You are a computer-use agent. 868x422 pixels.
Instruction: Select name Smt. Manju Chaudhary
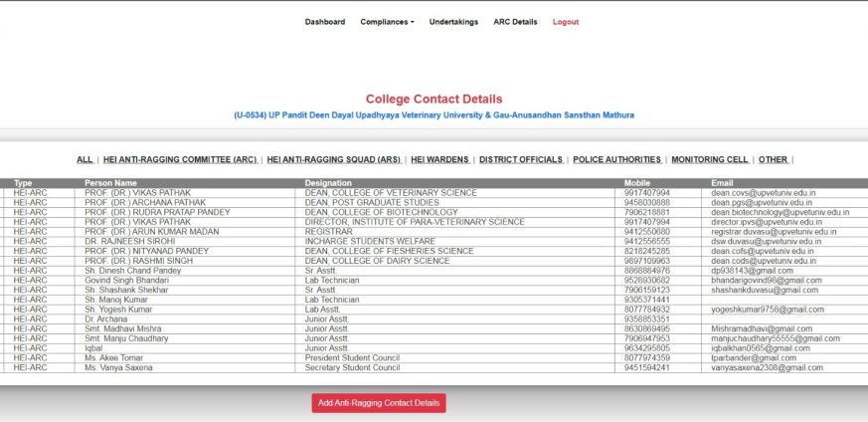(x=126, y=338)
